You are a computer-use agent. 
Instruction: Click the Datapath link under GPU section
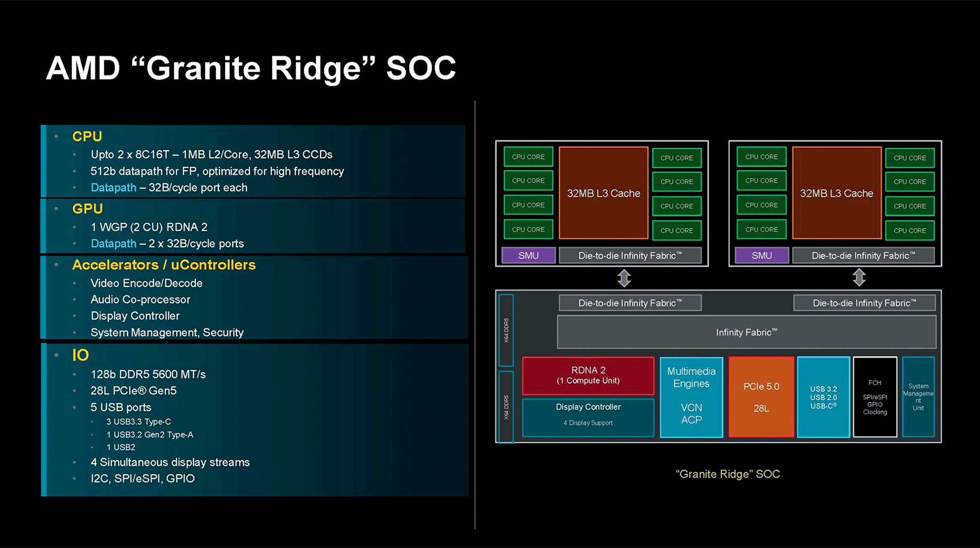point(113,244)
